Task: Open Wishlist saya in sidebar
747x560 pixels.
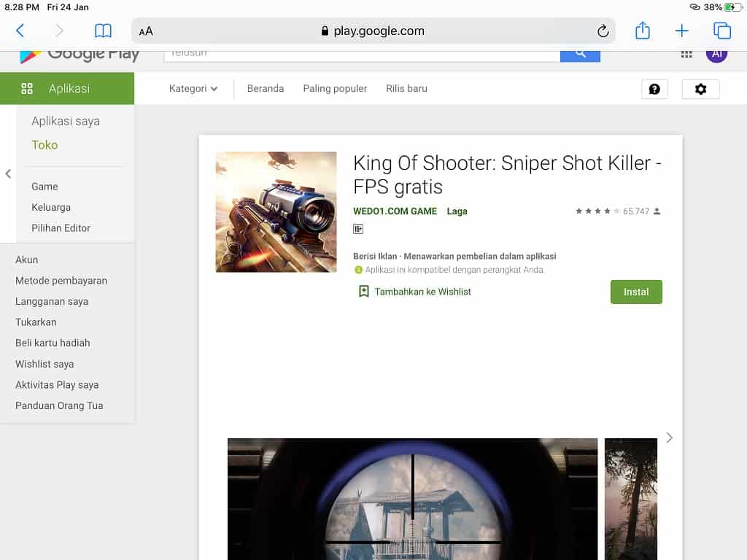Action: point(44,364)
